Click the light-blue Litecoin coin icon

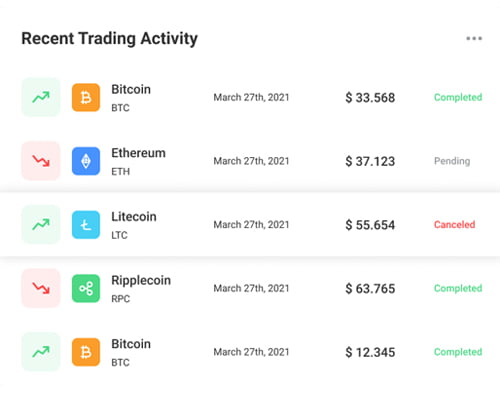coord(86,225)
